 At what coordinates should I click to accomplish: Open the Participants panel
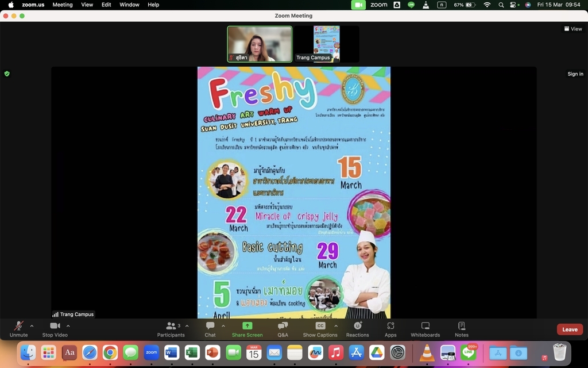coord(171,329)
